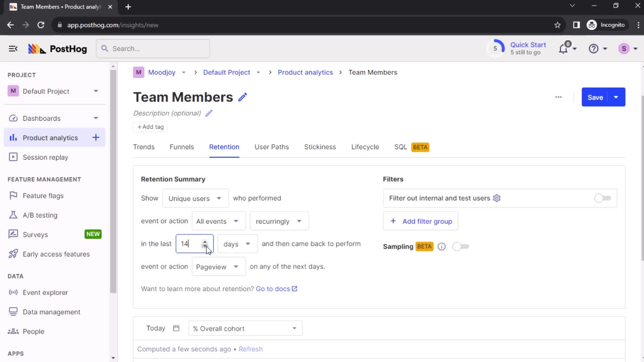Navigate to Event explorer
This screenshot has height=362, width=644.
click(45, 292)
